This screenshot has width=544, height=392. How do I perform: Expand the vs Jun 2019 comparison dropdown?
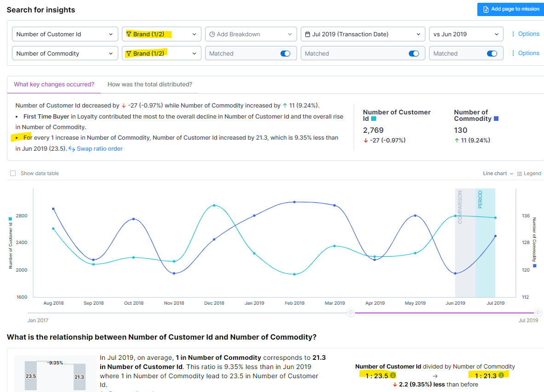point(466,34)
